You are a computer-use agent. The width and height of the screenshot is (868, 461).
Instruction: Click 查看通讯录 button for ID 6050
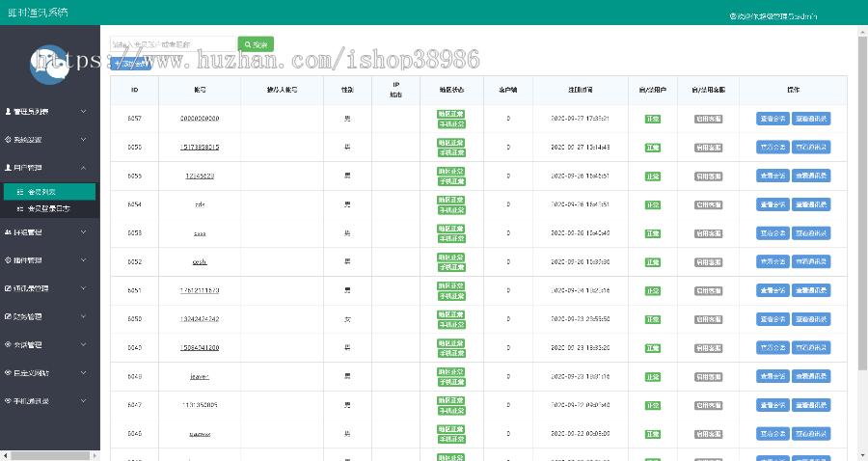[x=811, y=319]
